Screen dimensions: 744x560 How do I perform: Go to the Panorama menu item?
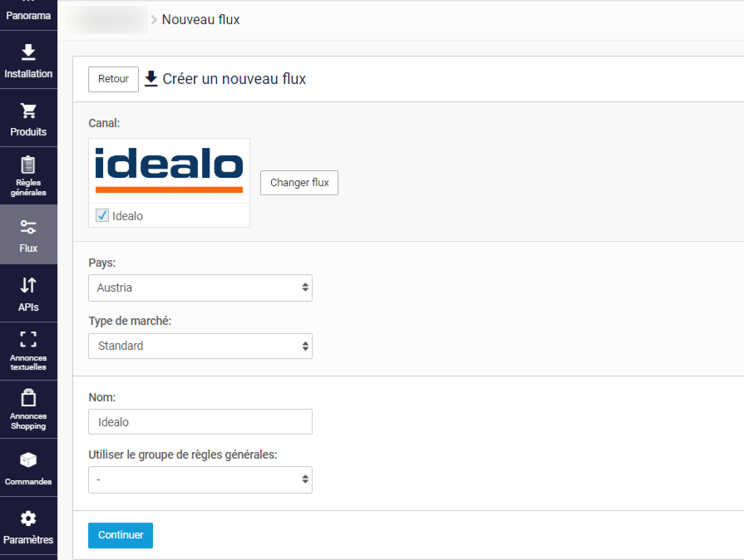(28, 15)
